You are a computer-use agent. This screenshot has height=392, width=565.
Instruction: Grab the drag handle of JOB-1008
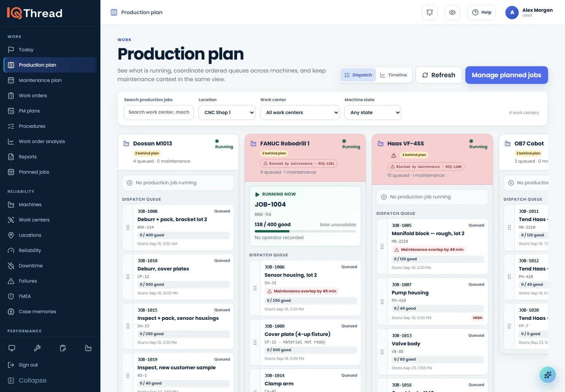128,227
